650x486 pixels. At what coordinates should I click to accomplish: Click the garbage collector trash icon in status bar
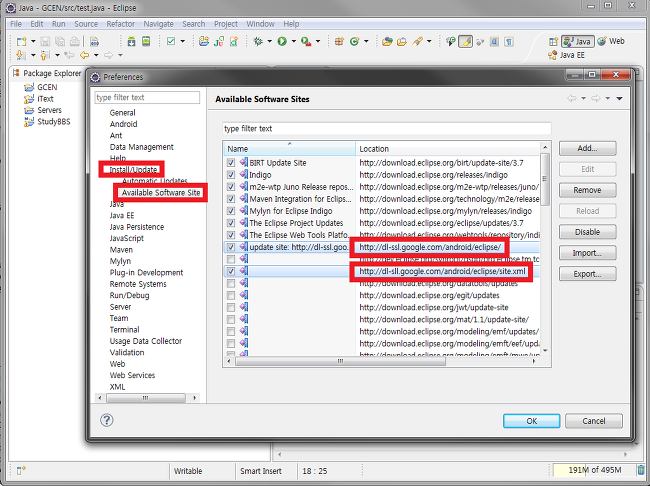641,470
